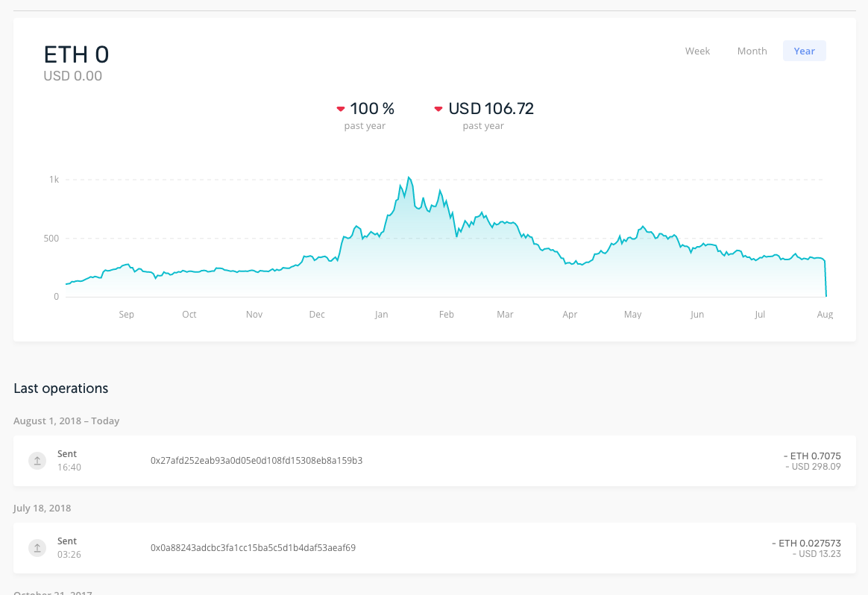The image size is (868, 595).
Task: Switch to the Week chart view
Action: click(697, 51)
